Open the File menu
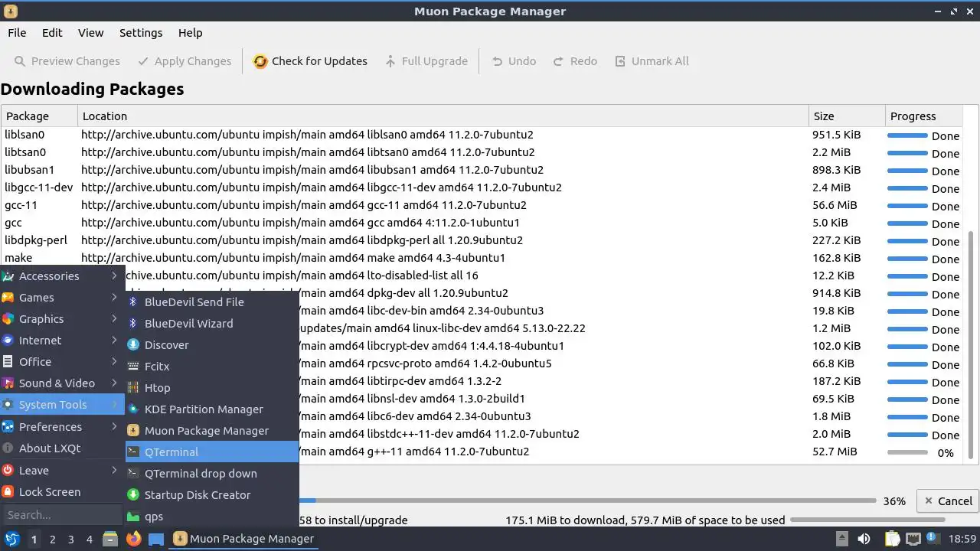The image size is (980, 551). click(x=17, y=33)
